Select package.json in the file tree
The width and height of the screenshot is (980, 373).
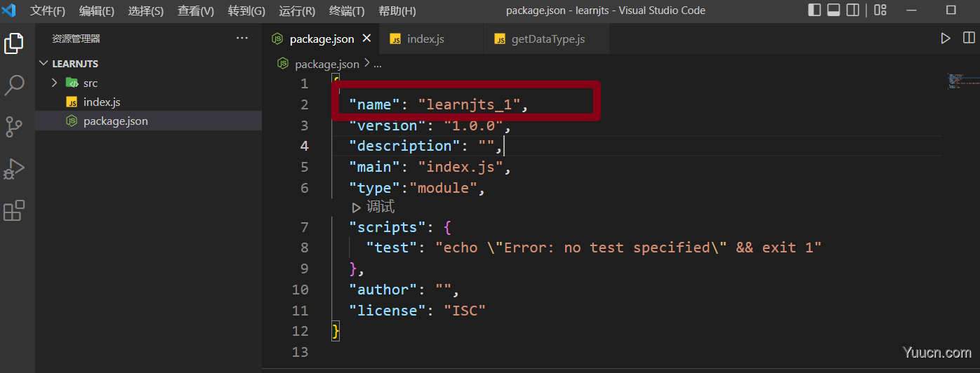(x=148, y=121)
